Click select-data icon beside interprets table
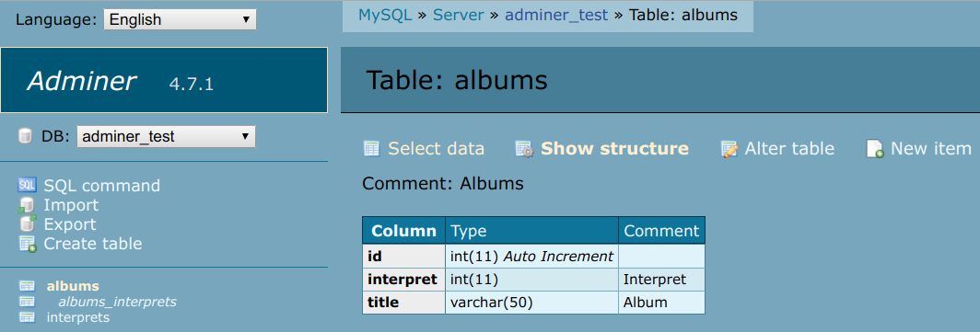The height and width of the screenshot is (332, 980). [x=27, y=317]
